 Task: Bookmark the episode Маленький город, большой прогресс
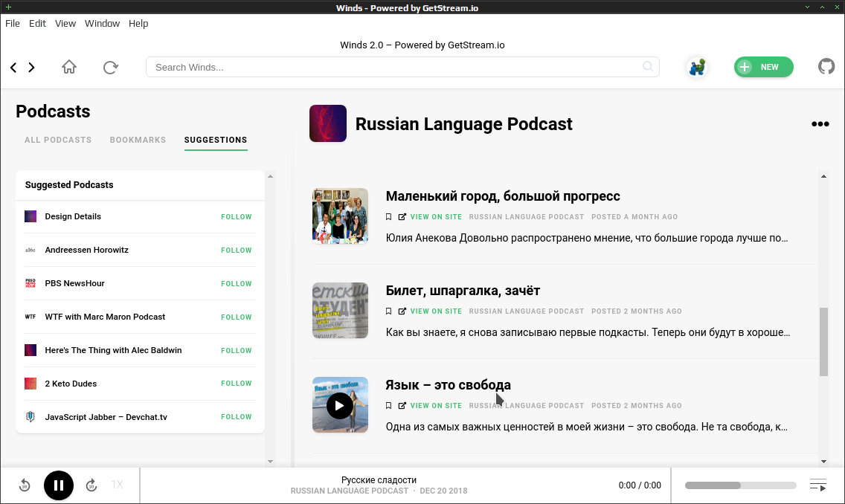pos(388,216)
